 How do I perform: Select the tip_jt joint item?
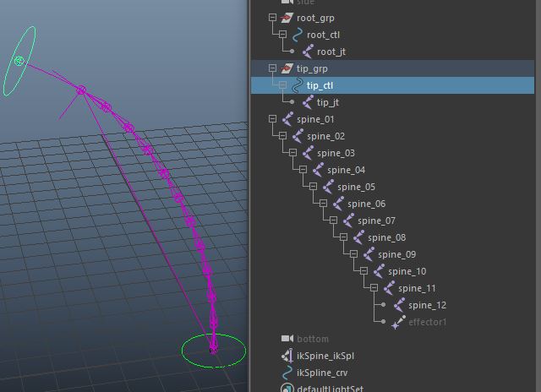point(327,102)
